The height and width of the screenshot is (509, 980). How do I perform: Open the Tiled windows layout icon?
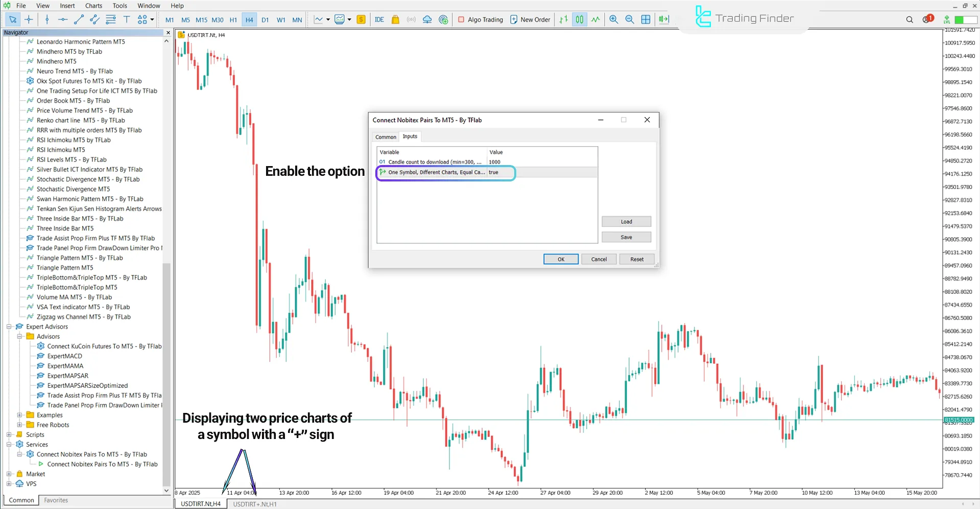[x=646, y=19]
